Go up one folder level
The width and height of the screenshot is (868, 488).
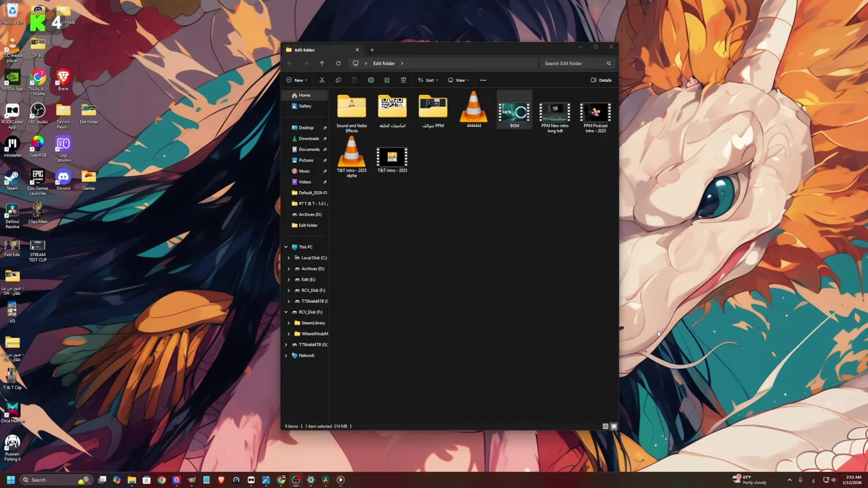pyautogui.click(x=322, y=63)
